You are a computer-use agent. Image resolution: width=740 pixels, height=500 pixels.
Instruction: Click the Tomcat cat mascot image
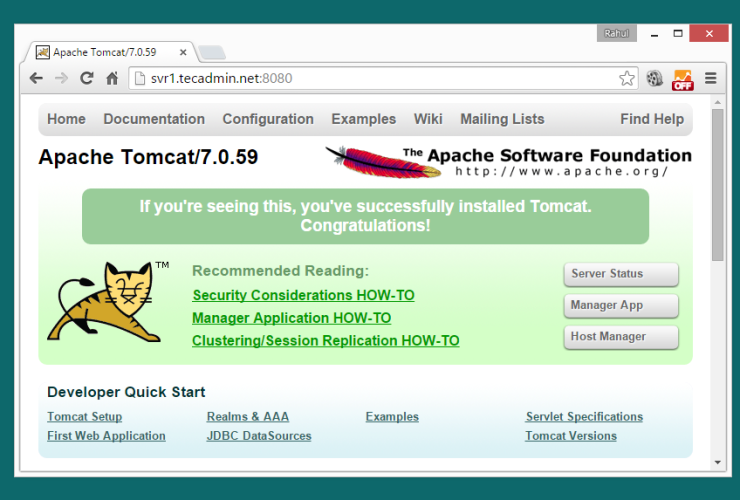tap(105, 302)
